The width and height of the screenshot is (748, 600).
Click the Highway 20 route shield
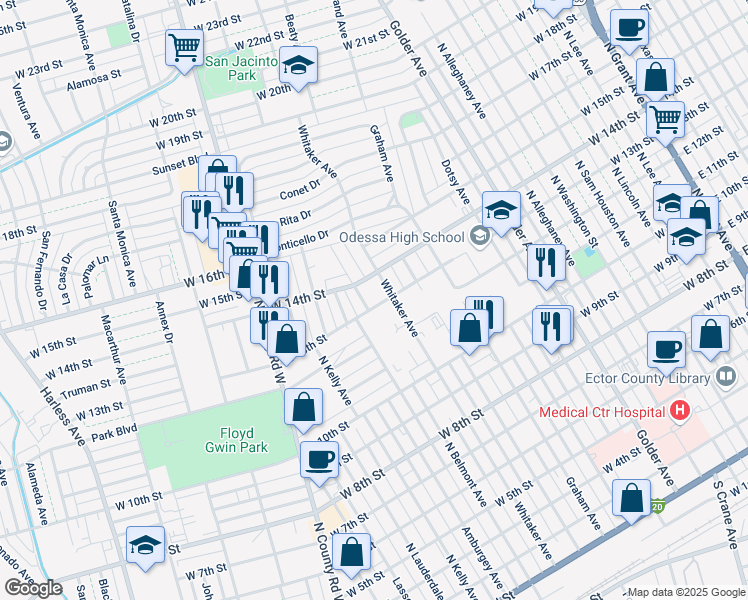657,506
